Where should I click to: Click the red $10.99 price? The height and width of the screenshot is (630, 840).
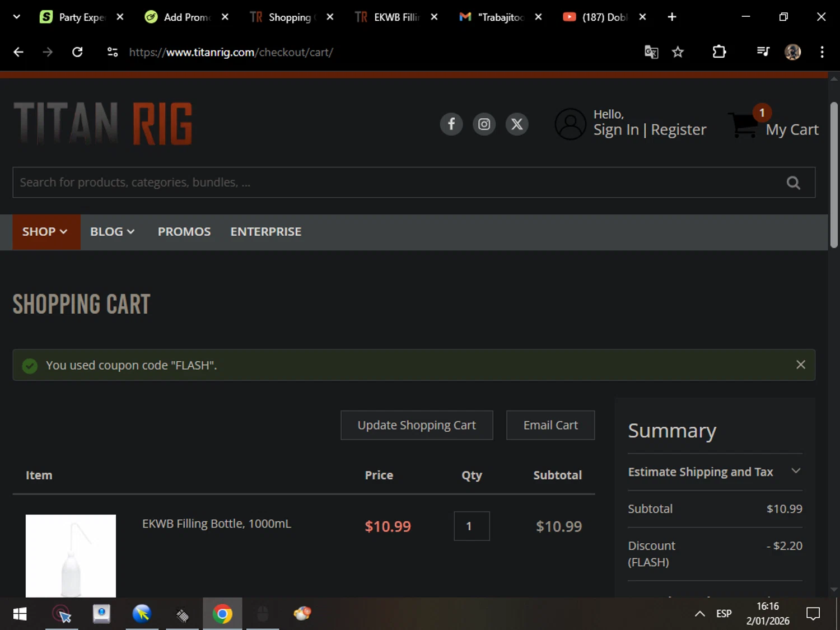tap(388, 526)
